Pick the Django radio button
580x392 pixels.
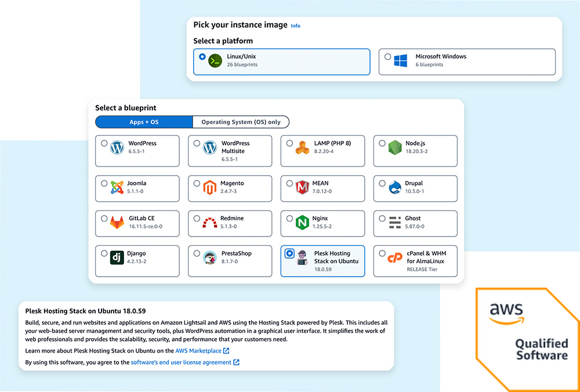(104, 253)
